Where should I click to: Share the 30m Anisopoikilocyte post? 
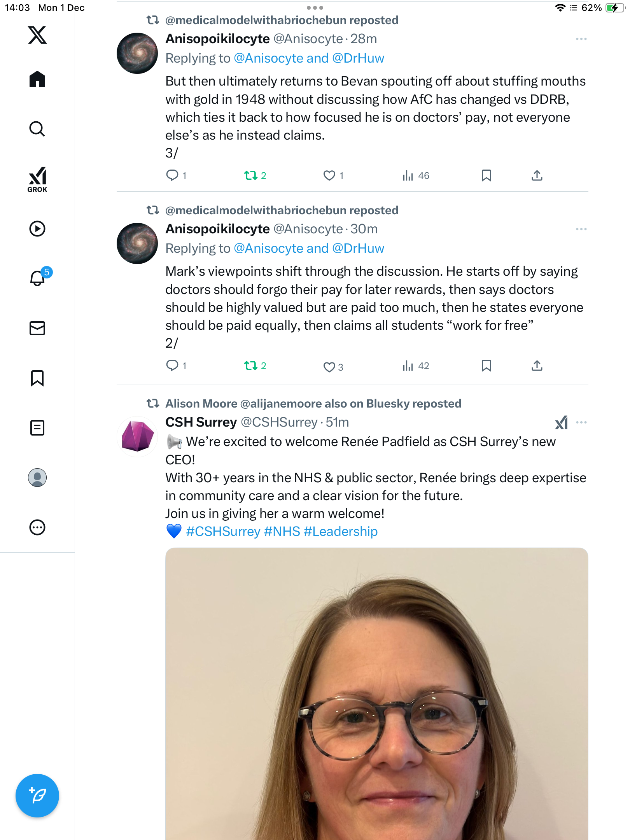click(x=537, y=366)
